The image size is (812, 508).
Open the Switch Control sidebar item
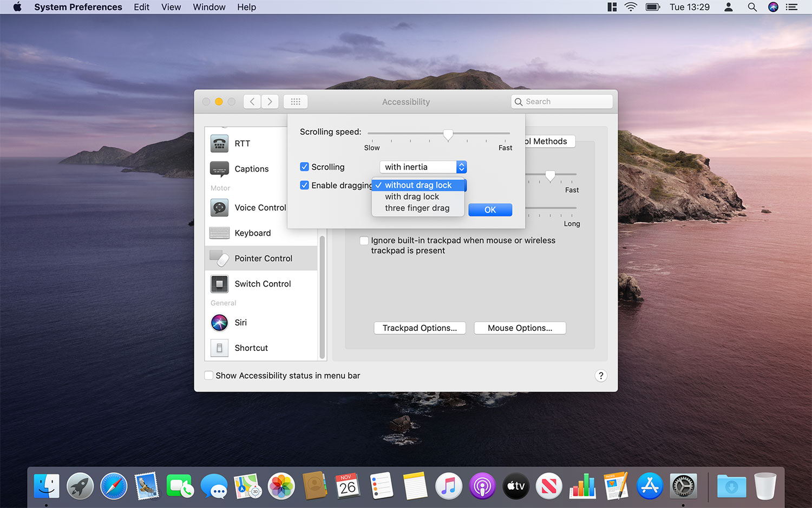click(263, 284)
